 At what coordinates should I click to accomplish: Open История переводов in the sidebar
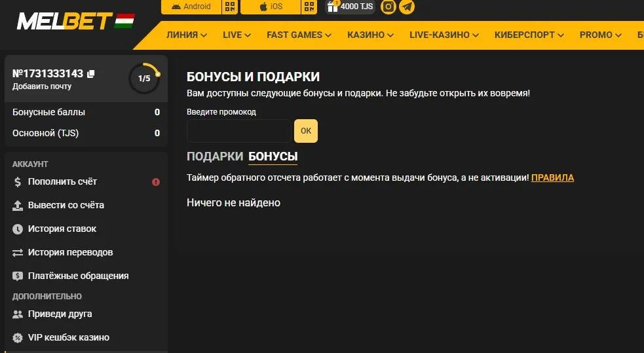click(x=86, y=252)
